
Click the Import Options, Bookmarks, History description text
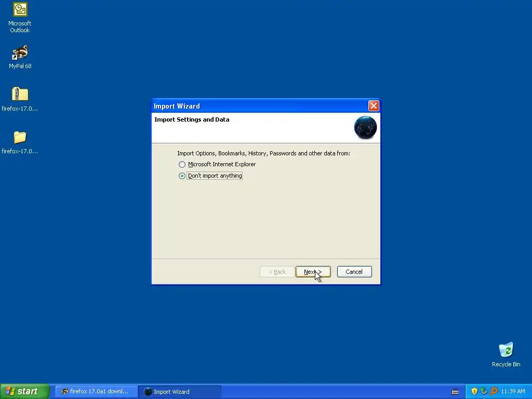[263, 153]
